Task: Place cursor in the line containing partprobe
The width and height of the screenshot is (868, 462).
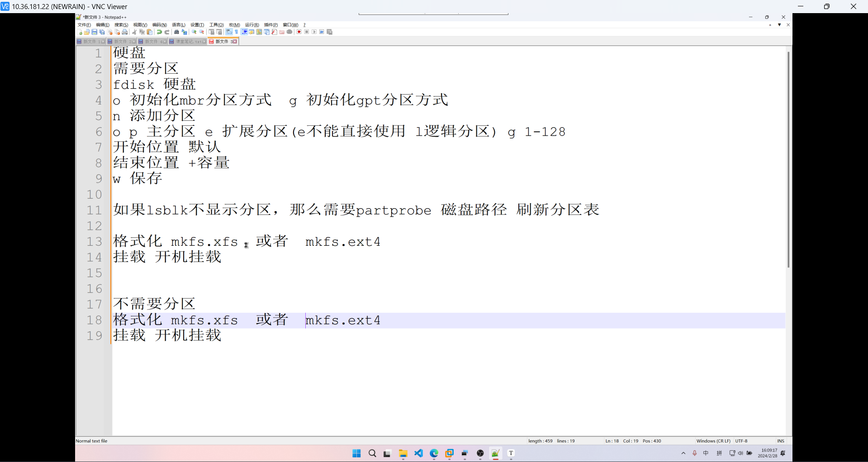Action: pyautogui.click(x=356, y=210)
